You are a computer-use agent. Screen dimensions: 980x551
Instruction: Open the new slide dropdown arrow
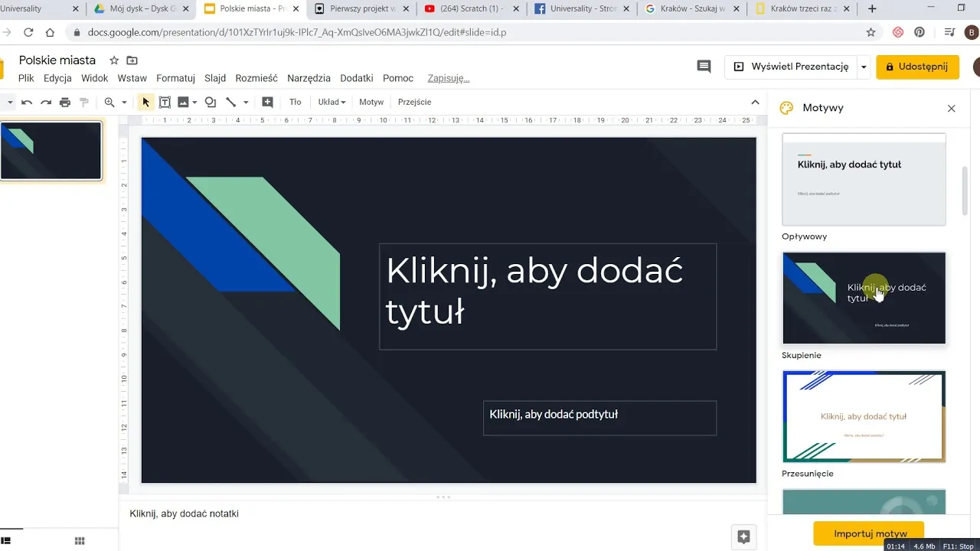coord(10,102)
